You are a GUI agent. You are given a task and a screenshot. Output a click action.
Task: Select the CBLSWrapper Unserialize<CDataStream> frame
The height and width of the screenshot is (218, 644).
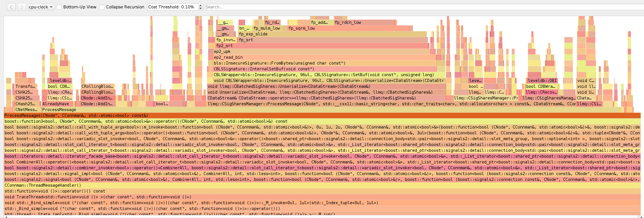329,80
